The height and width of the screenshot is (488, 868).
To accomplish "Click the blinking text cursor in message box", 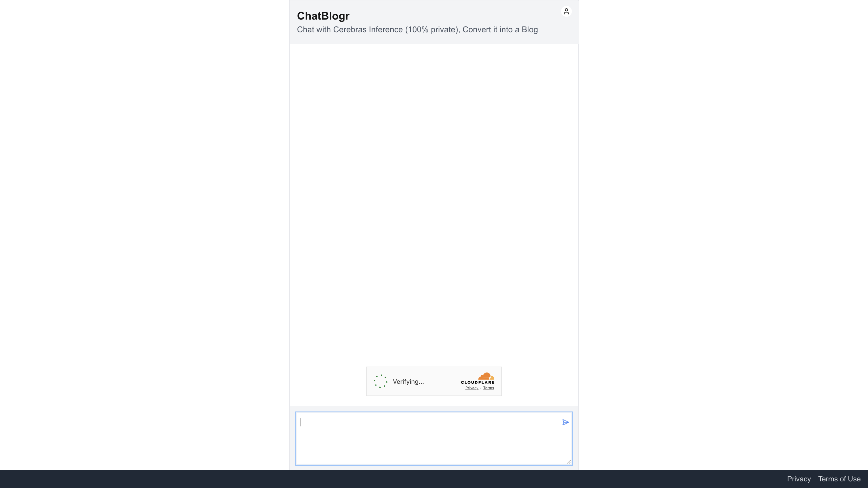I will tap(301, 422).
